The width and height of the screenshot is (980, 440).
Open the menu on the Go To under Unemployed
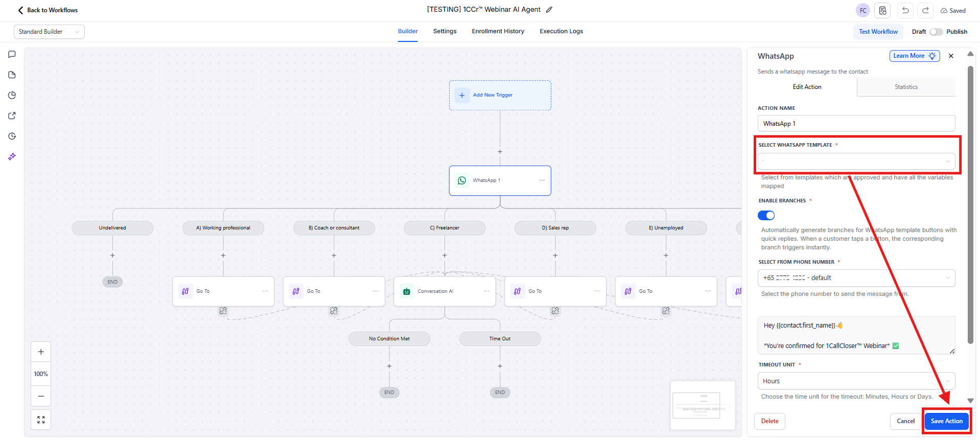click(x=708, y=291)
